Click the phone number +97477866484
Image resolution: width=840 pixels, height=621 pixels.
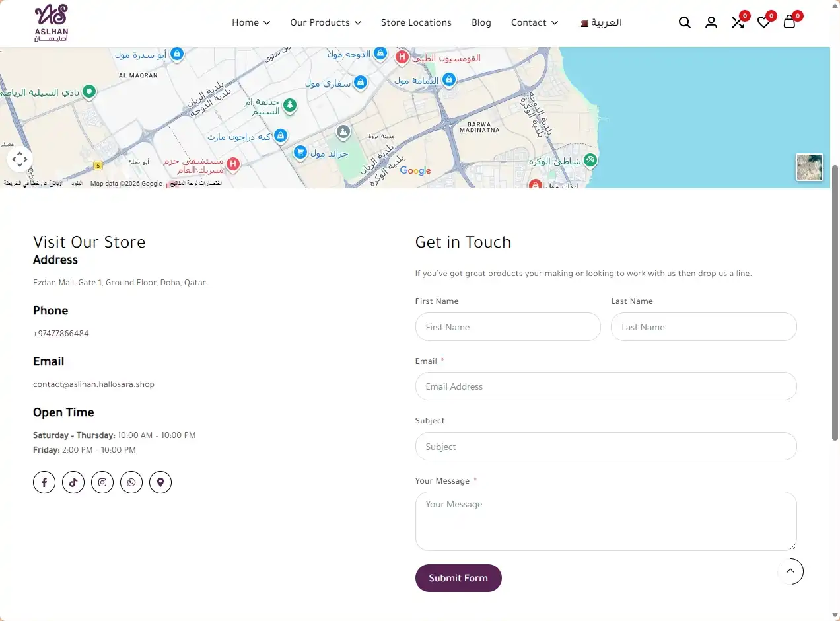61,334
